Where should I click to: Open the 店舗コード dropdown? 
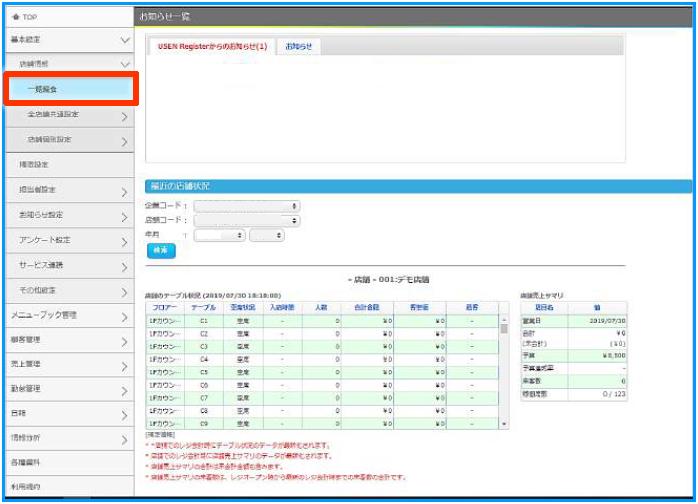pyautogui.click(x=247, y=220)
